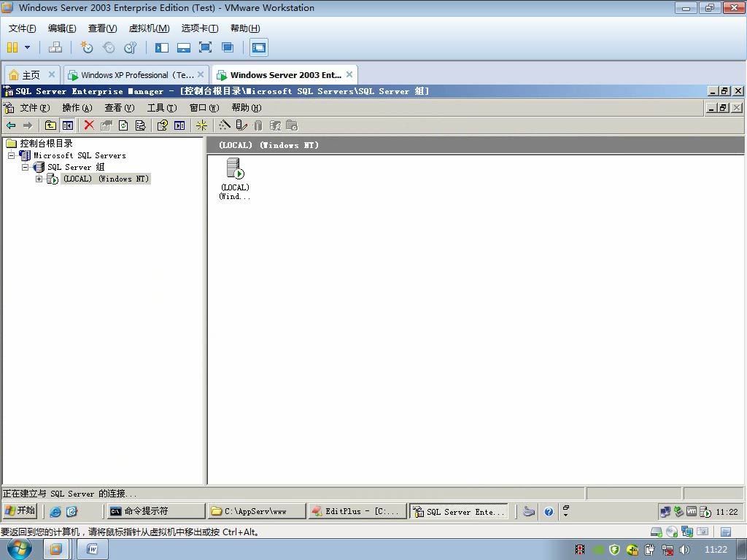747x560 pixels.
Task: Select Microsoft SQL Servers tree item
Action: 80,155
